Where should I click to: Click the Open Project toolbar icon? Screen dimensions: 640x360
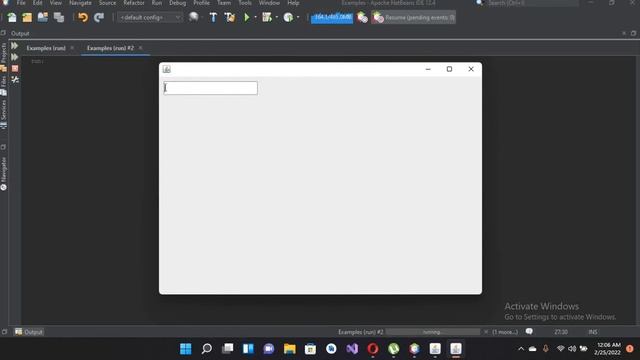pyautogui.click(x=42, y=17)
